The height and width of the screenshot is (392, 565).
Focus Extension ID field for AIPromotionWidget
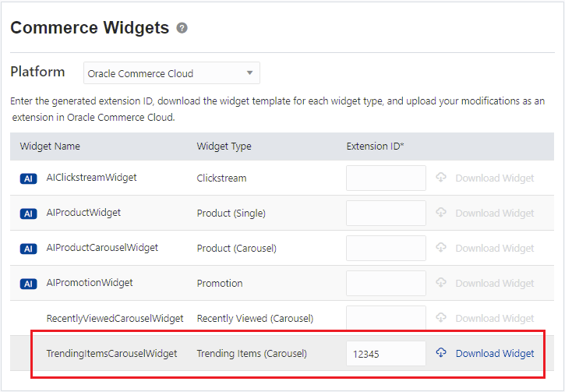click(x=386, y=284)
